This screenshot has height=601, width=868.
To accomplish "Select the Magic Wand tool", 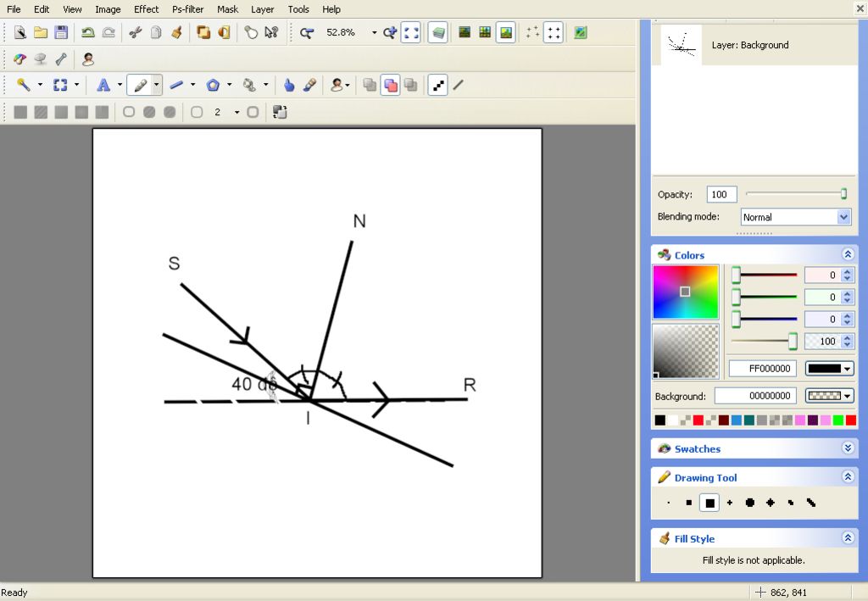I will [23, 85].
